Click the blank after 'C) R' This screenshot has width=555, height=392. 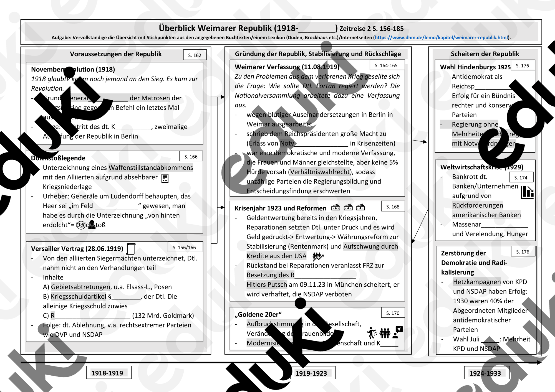click(92, 316)
